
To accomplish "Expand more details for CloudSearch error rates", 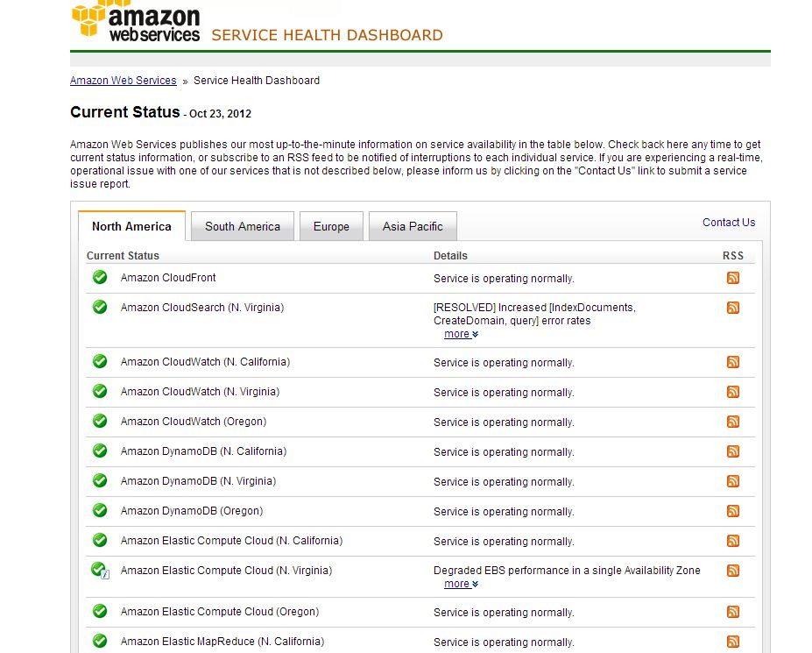I will 461,334.
